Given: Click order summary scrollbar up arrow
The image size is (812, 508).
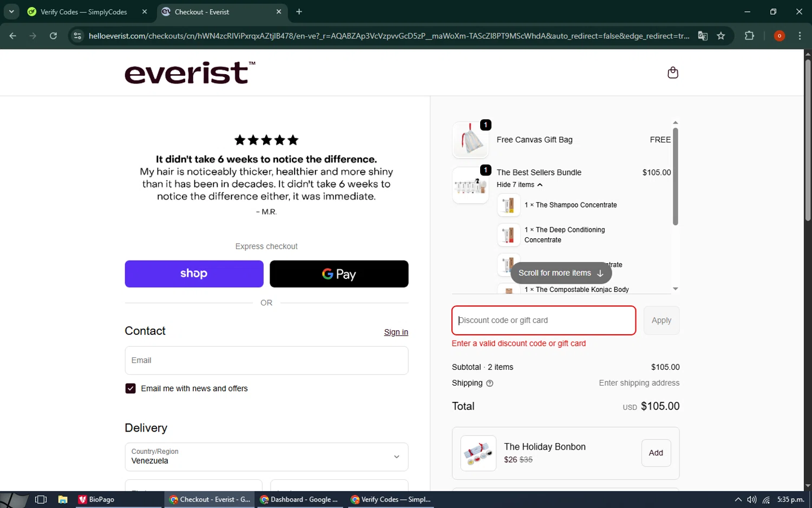Looking at the screenshot, I should (675, 123).
